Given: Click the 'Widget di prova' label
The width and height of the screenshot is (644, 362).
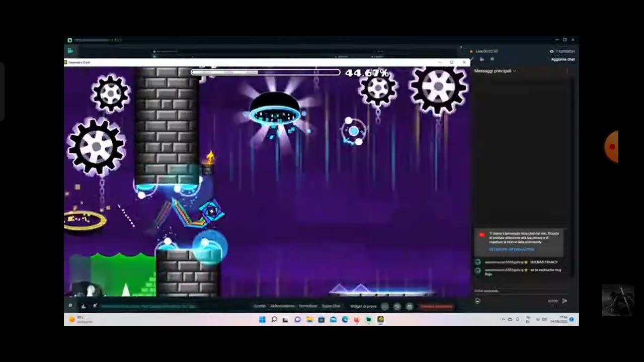Looking at the screenshot, I should point(363,306).
